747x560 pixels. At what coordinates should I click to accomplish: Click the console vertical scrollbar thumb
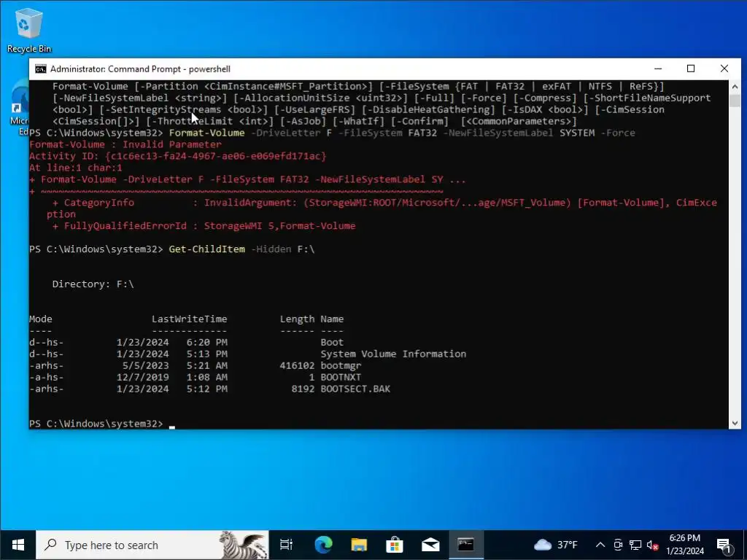[x=735, y=101]
